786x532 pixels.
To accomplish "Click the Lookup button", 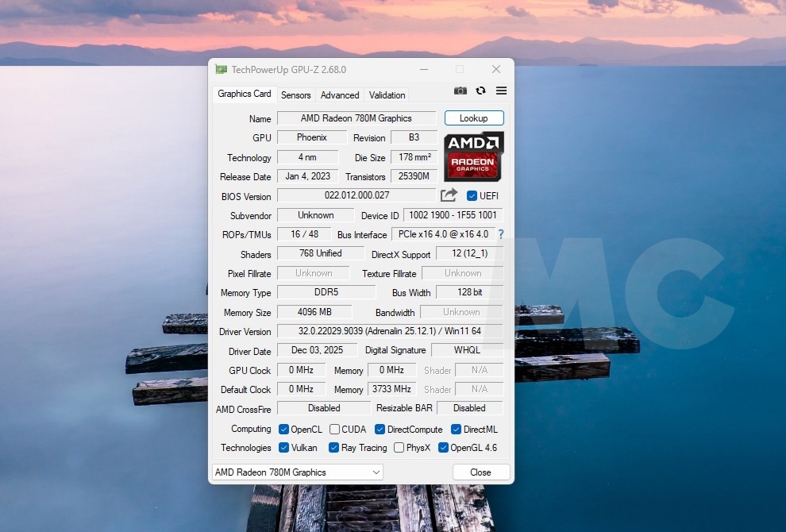I will pyautogui.click(x=474, y=118).
